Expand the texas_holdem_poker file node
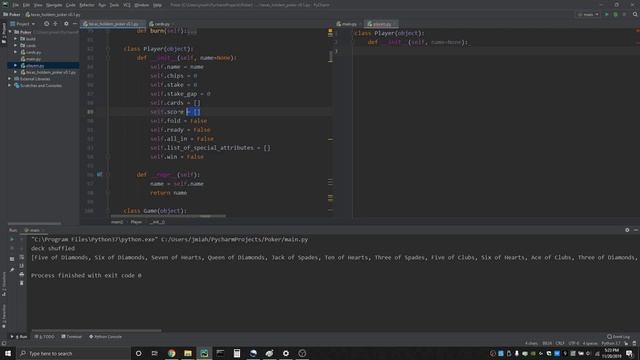The width and height of the screenshot is (640, 360). click(x=16, y=72)
